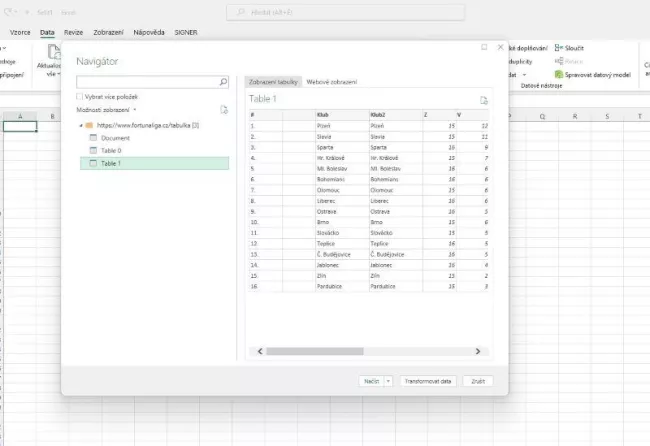The width and height of the screenshot is (650, 446).
Task: Open the Možnosti zobrazení dropdown
Action: (x=108, y=109)
